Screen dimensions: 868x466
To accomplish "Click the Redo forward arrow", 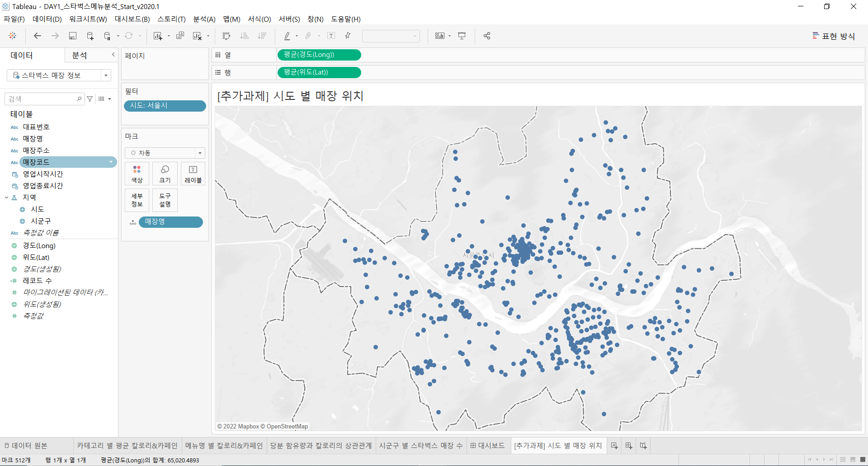I will pyautogui.click(x=55, y=36).
